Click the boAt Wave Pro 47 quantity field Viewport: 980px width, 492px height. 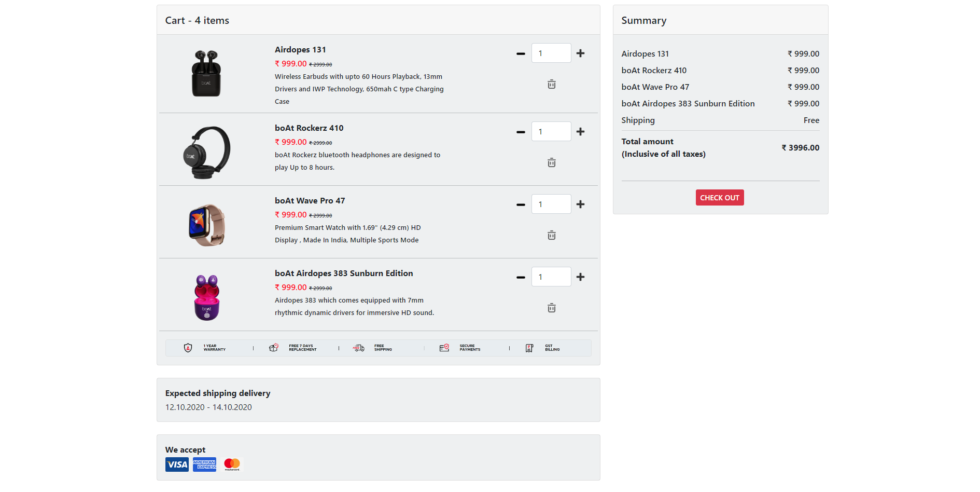click(x=551, y=204)
